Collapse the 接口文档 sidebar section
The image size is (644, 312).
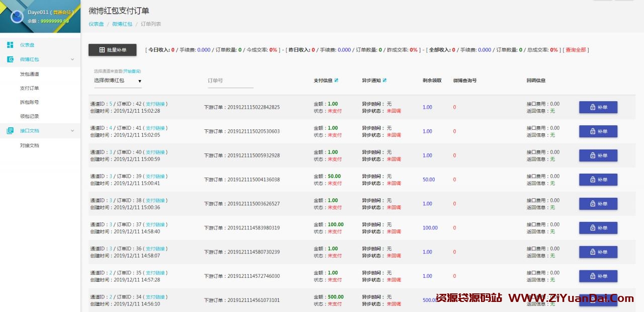[72, 131]
